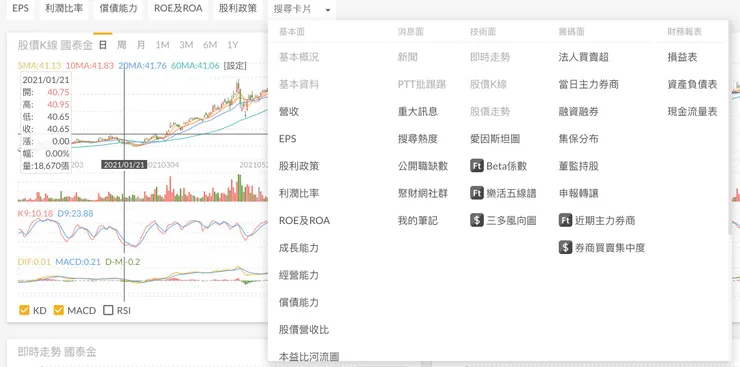The image size is (740, 367).
Task: Select 經營能力 card option
Action: click(x=299, y=275)
